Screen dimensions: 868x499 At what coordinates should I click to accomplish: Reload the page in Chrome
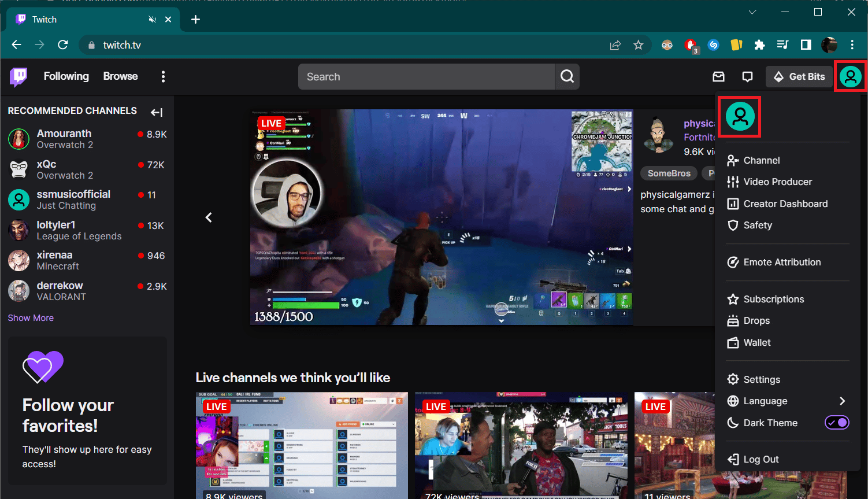pos(63,45)
